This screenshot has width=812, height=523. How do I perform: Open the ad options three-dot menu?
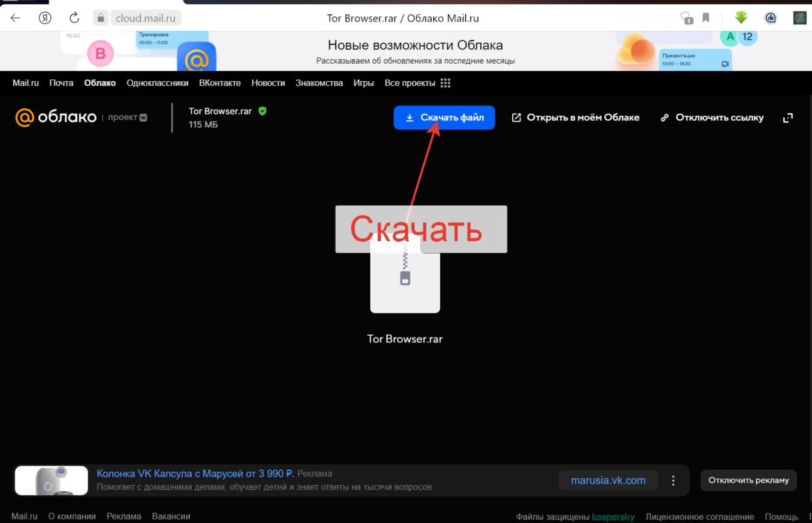coord(673,480)
